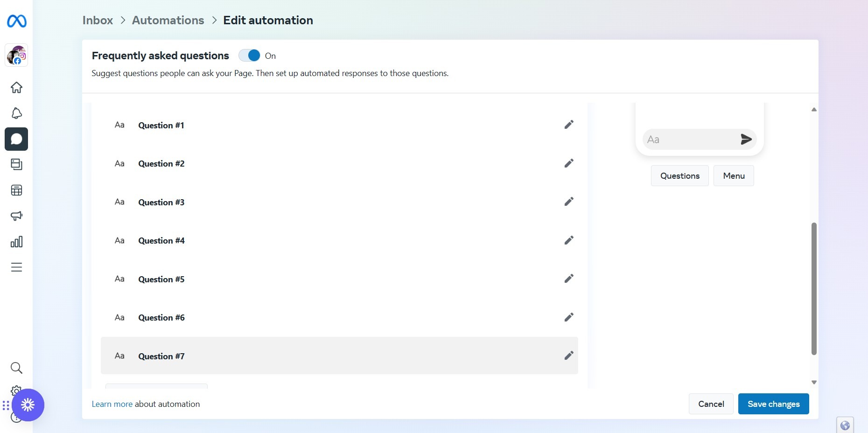The image size is (868, 433).
Task: Launch the purple AI assistant button
Action: point(28,405)
